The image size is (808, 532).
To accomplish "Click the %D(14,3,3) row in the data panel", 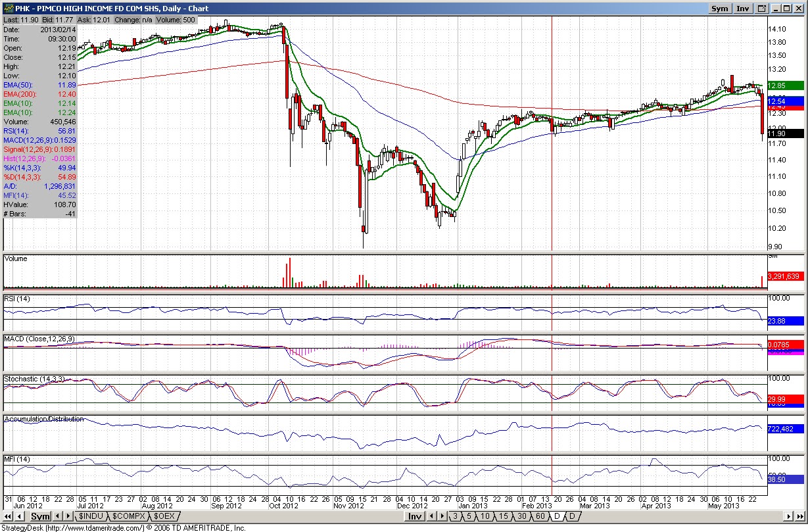I will pyautogui.click(x=40, y=177).
